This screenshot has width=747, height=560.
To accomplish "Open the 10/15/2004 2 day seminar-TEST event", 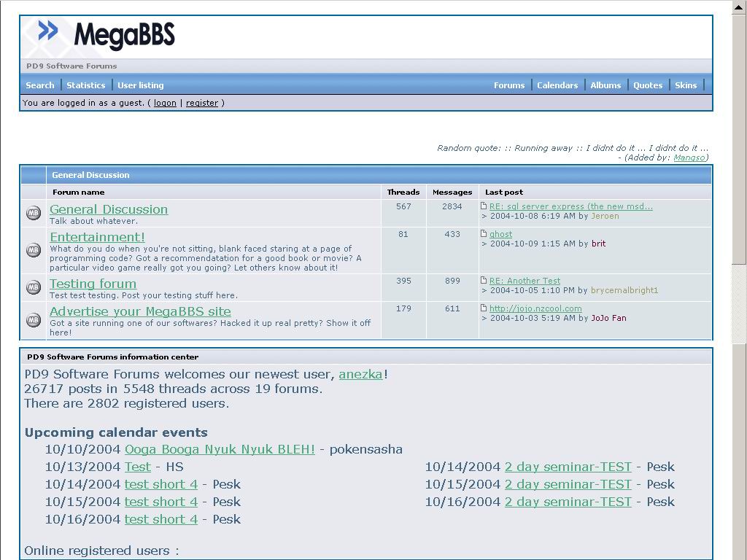I will click(568, 484).
